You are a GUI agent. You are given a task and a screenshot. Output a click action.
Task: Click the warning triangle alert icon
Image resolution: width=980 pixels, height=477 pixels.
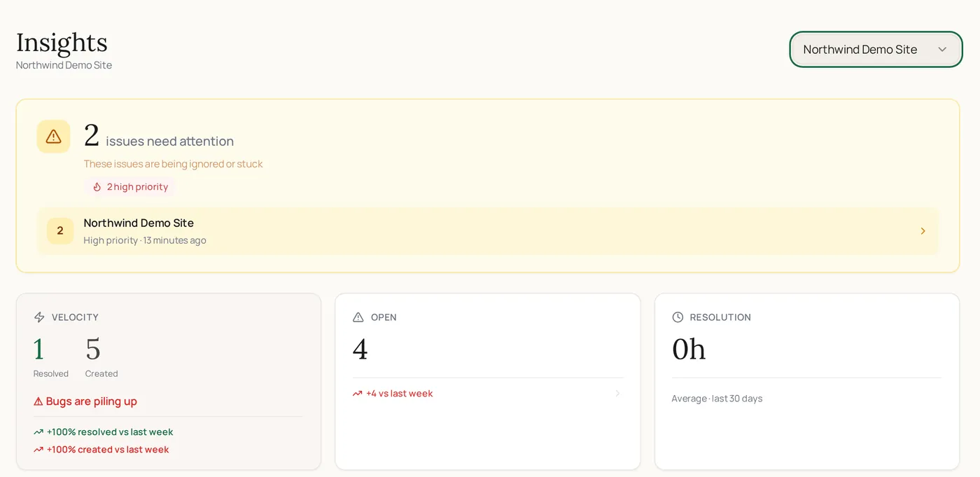(53, 137)
